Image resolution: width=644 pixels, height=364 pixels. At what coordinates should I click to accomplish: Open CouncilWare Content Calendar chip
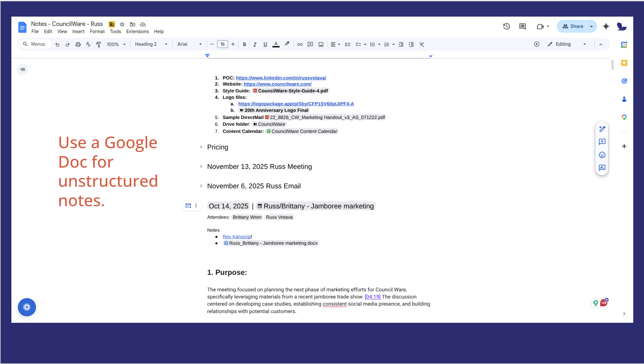click(x=302, y=131)
